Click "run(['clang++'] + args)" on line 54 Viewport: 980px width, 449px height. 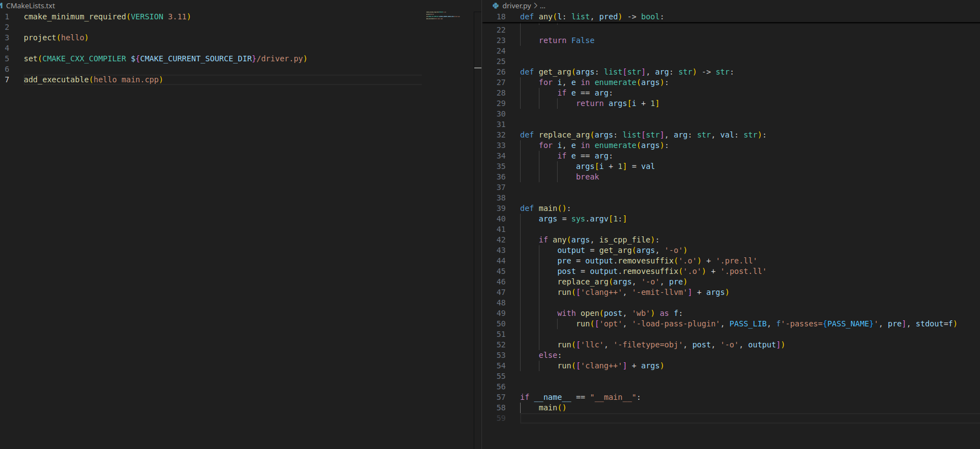tap(611, 366)
